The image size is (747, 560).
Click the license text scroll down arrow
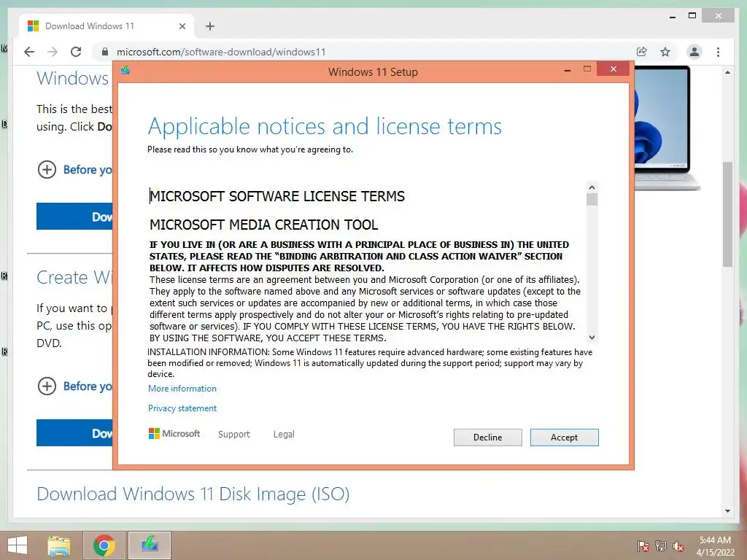[592, 337]
